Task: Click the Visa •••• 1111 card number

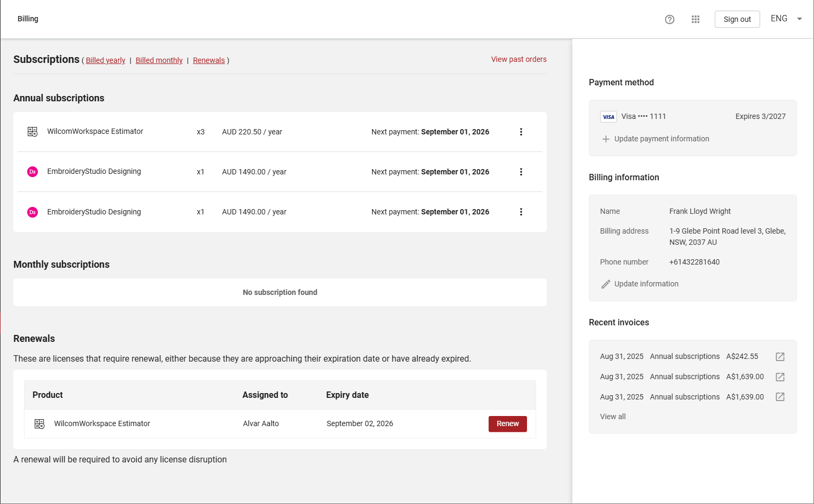Action: pos(644,116)
